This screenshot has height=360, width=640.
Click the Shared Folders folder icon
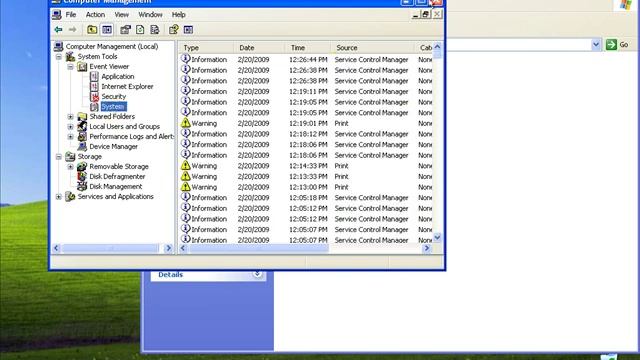coord(82,116)
